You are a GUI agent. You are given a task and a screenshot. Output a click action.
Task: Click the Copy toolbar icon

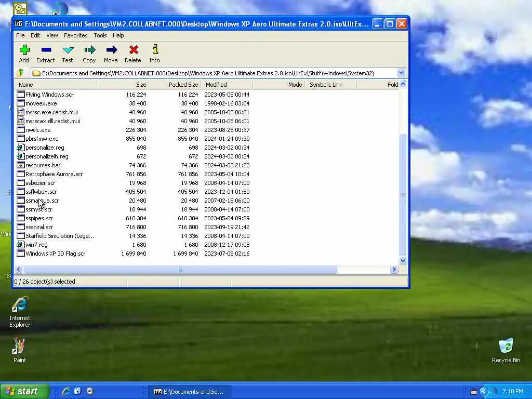point(89,50)
